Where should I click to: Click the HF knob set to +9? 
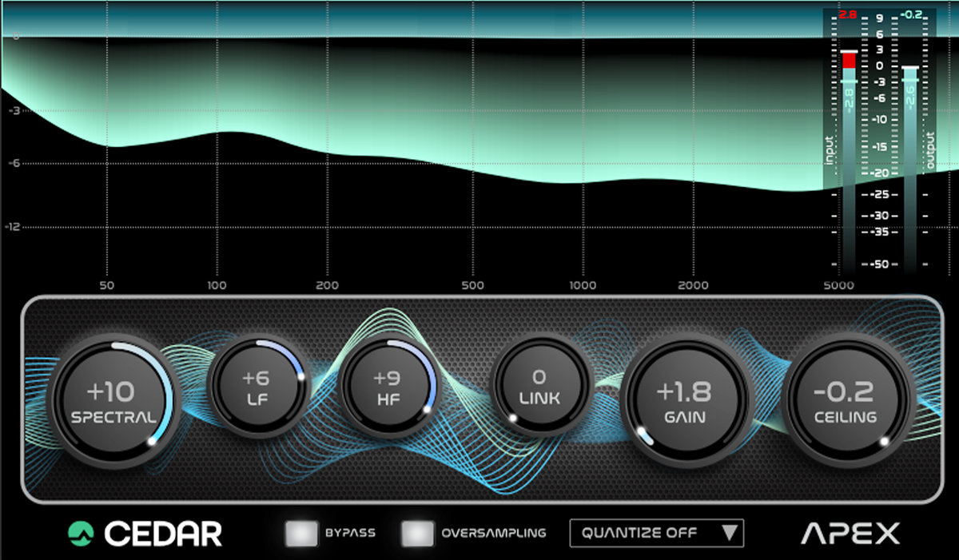tap(388, 387)
